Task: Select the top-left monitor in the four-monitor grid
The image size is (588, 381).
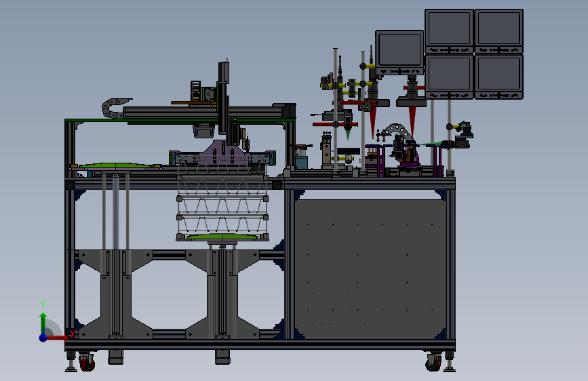Action: click(449, 31)
